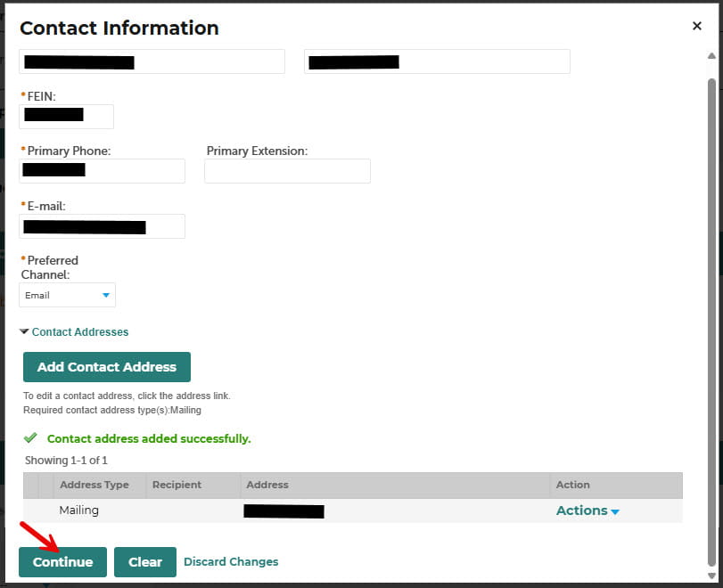The height and width of the screenshot is (588, 723).
Task: Click the Add Contact Address button
Action: coord(107,367)
